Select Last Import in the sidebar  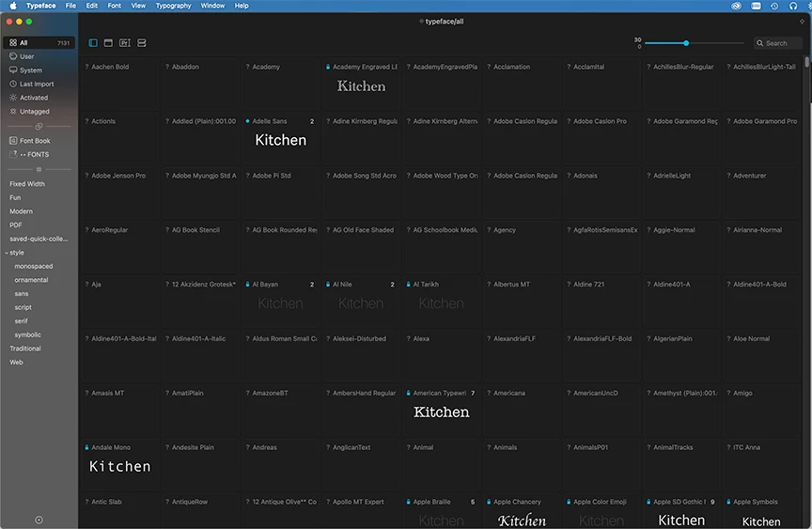pyautogui.click(x=39, y=84)
